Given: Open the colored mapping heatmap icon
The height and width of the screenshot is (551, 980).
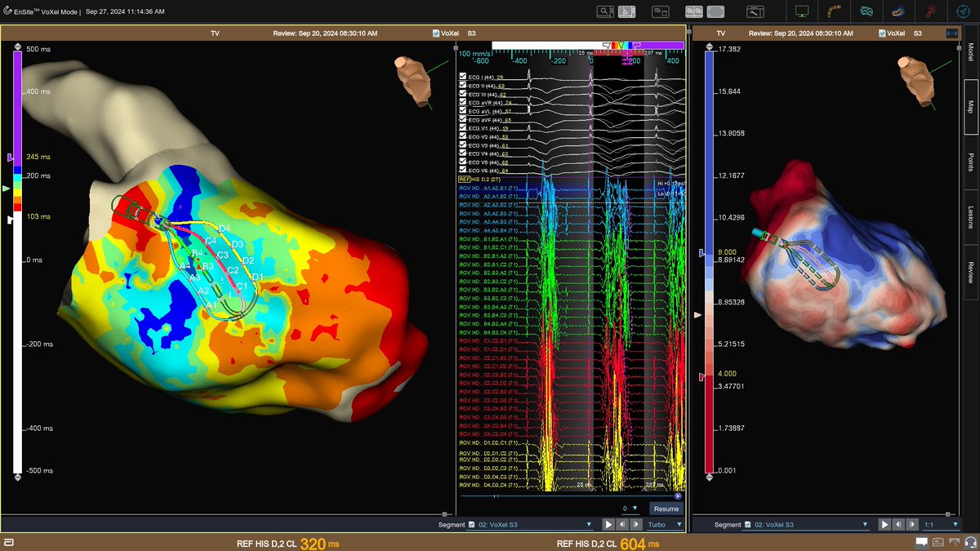Looking at the screenshot, I should click(898, 11).
